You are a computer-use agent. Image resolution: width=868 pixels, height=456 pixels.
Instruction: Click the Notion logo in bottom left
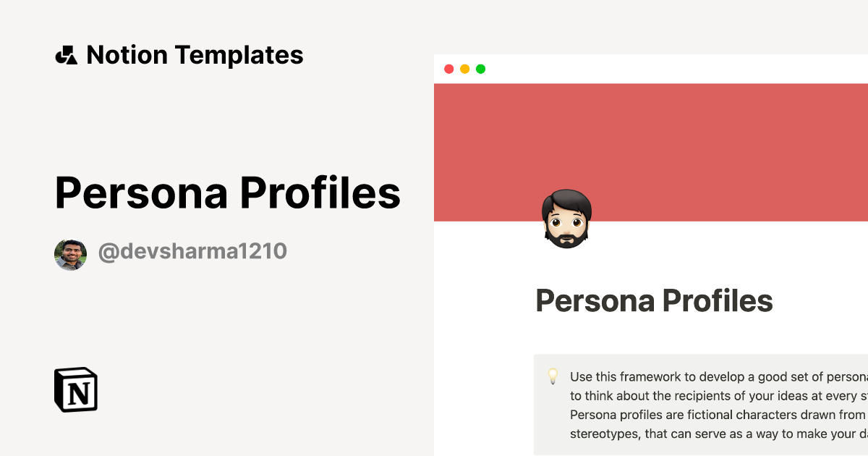point(76,390)
